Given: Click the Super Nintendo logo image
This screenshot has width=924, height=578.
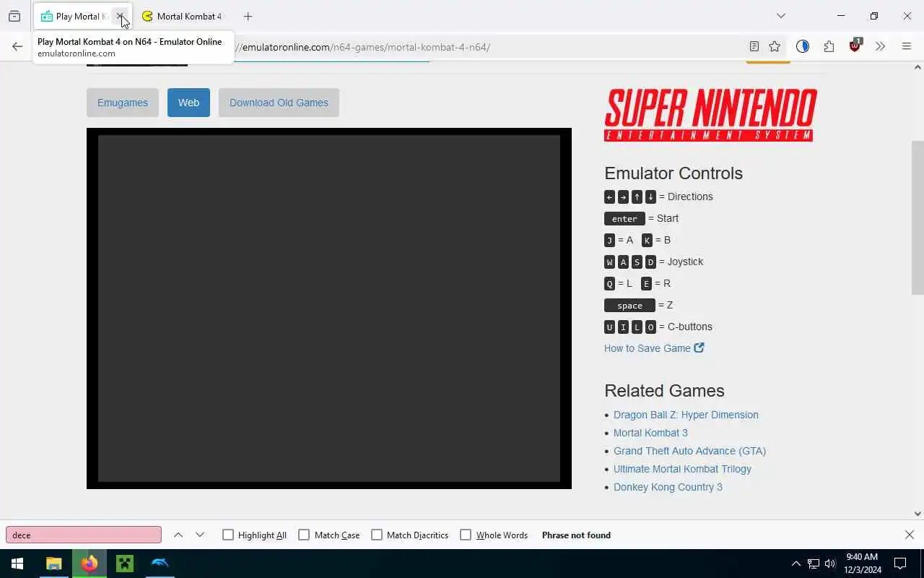Looking at the screenshot, I should pyautogui.click(x=710, y=115).
